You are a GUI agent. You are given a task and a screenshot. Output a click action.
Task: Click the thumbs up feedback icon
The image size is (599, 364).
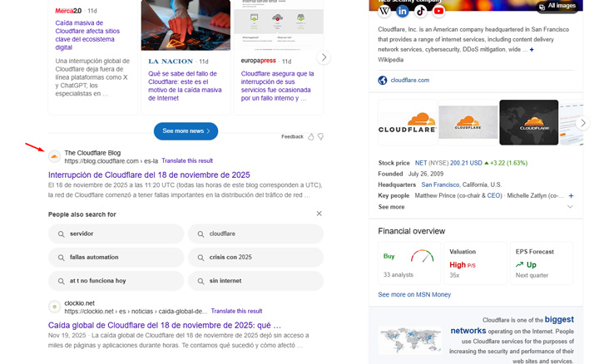point(311,136)
